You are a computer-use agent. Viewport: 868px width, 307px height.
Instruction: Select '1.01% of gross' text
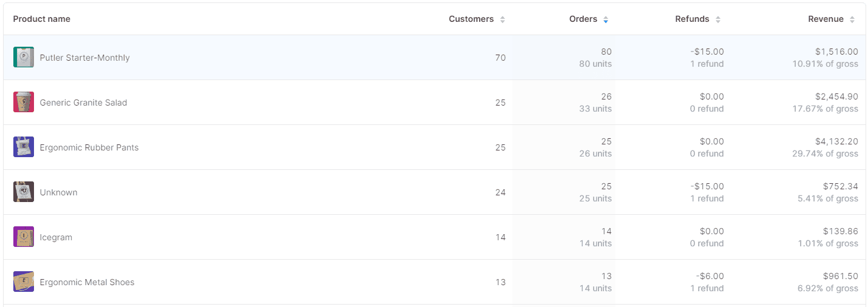click(x=828, y=243)
